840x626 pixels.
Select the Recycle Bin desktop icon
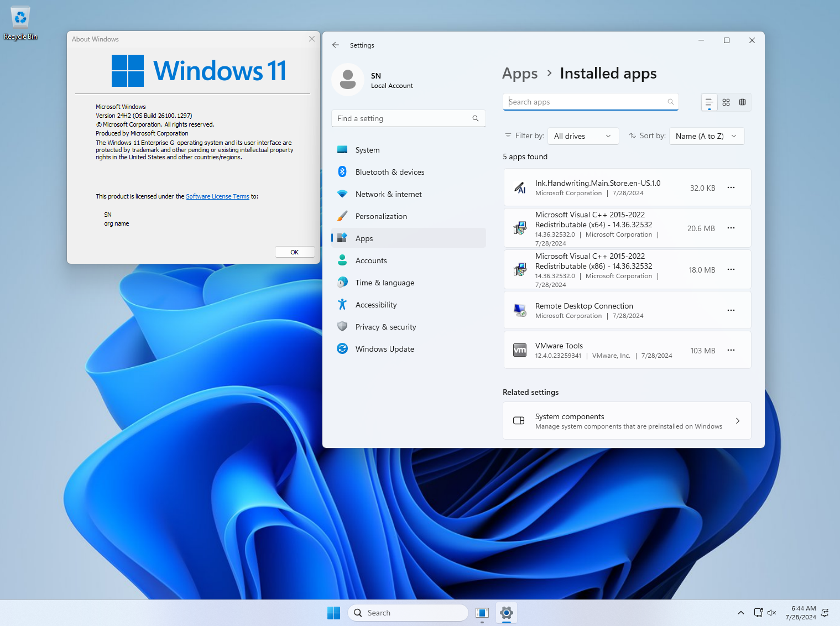point(20,23)
